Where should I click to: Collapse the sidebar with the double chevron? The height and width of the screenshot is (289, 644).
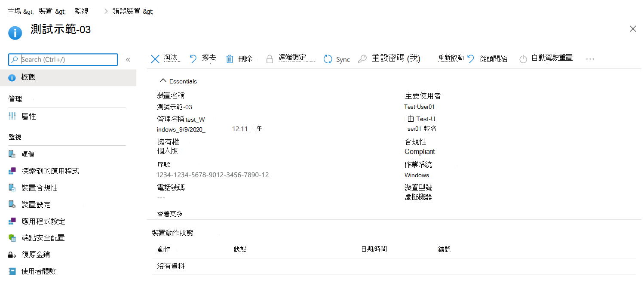tap(128, 60)
